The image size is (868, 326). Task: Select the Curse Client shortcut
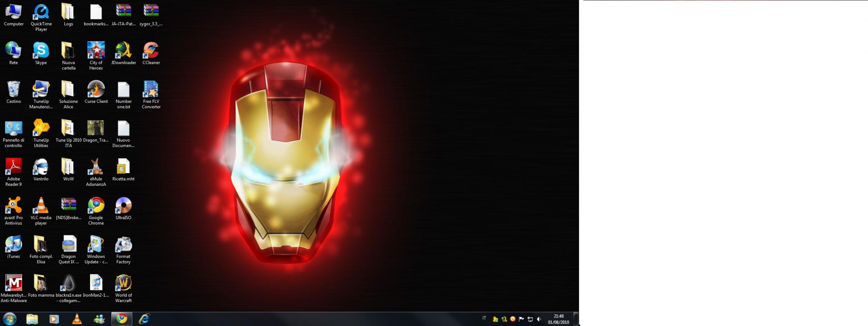pyautogui.click(x=96, y=93)
